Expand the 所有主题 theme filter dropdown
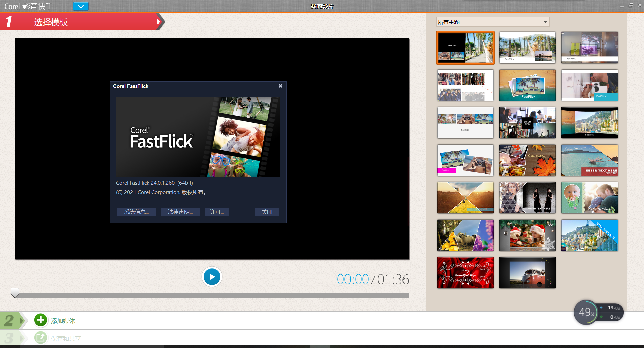Viewport: 644px width, 348px height. [x=493, y=22]
